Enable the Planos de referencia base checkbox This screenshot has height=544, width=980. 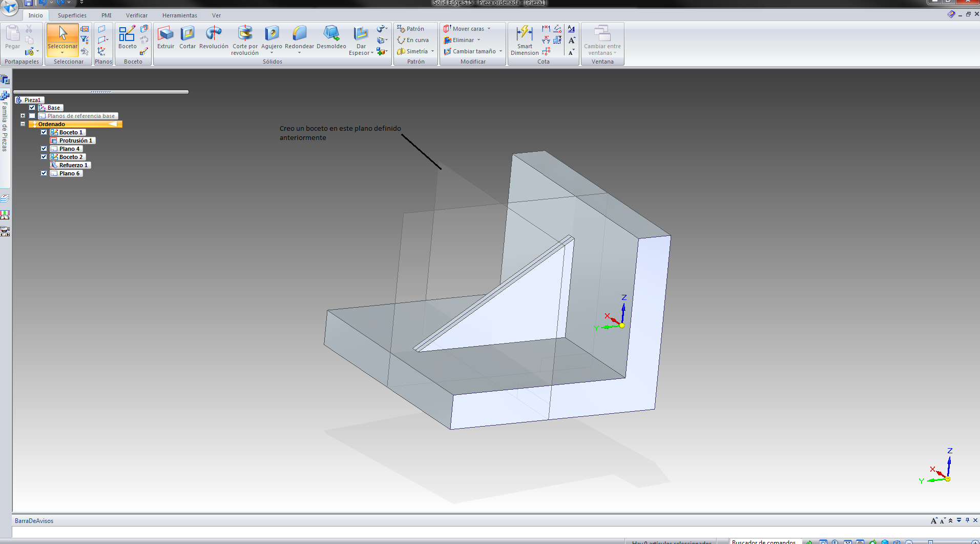[32, 116]
